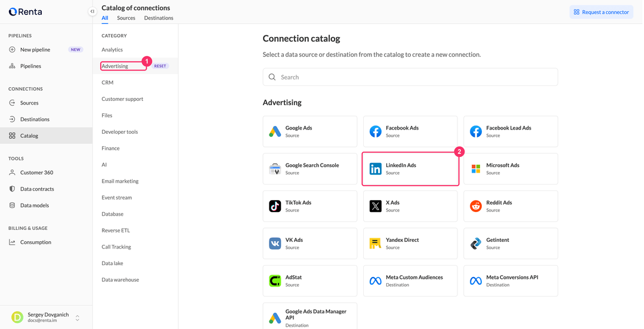Focus the catalog Search field
The width and height of the screenshot is (644, 329).
(x=410, y=77)
